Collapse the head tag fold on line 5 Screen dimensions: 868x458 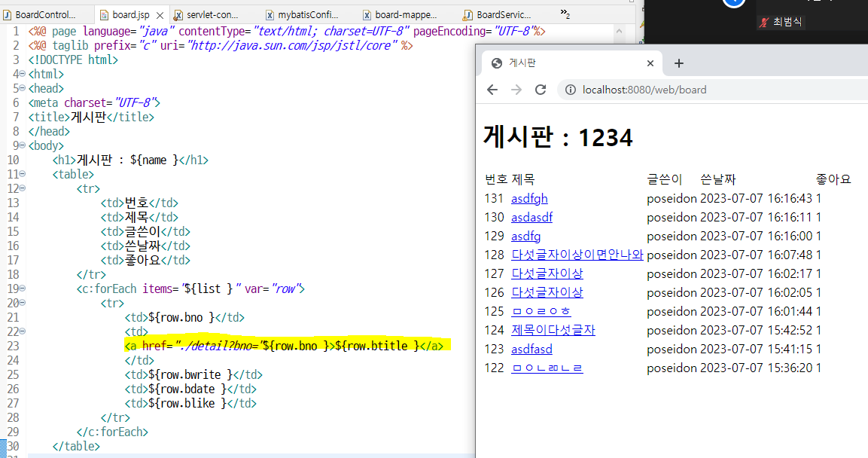tap(22, 88)
